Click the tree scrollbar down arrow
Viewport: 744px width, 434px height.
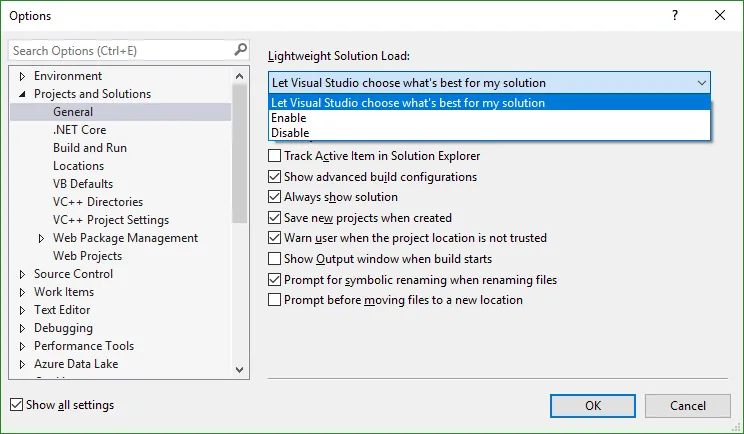pos(240,369)
